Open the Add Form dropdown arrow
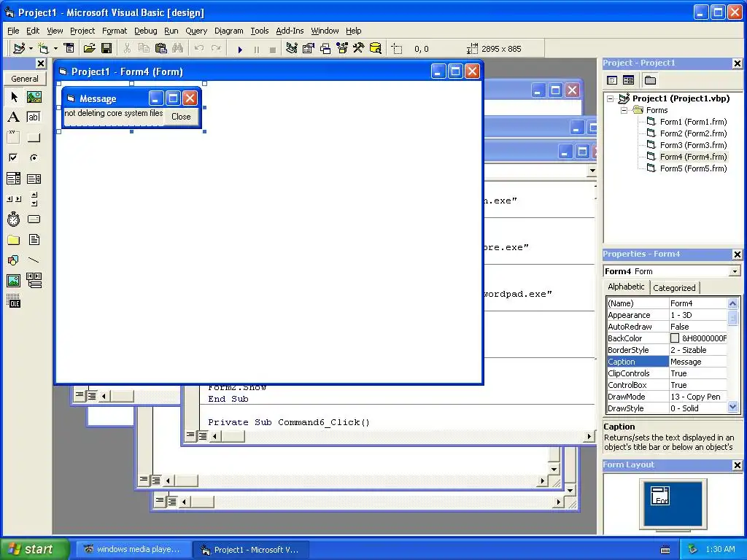 [55, 49]
